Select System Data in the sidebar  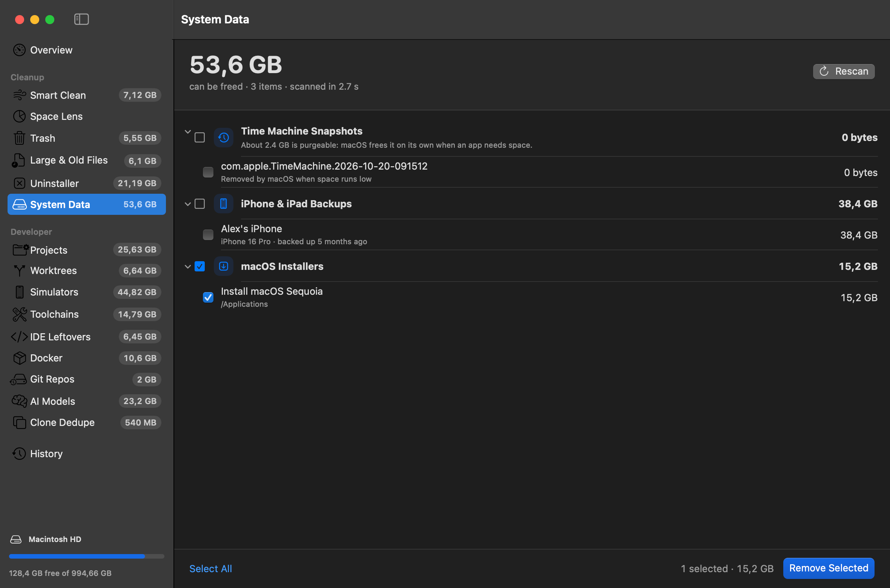tap(87, 204)
